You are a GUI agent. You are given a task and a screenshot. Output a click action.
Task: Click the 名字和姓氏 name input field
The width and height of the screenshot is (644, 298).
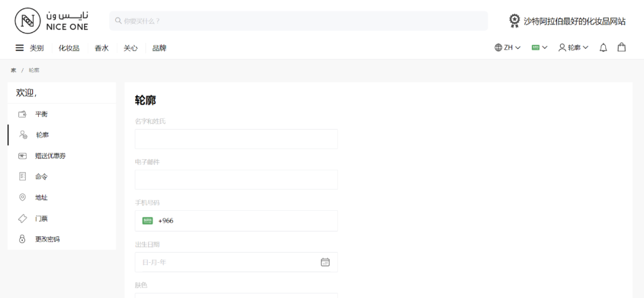point(236,139)
